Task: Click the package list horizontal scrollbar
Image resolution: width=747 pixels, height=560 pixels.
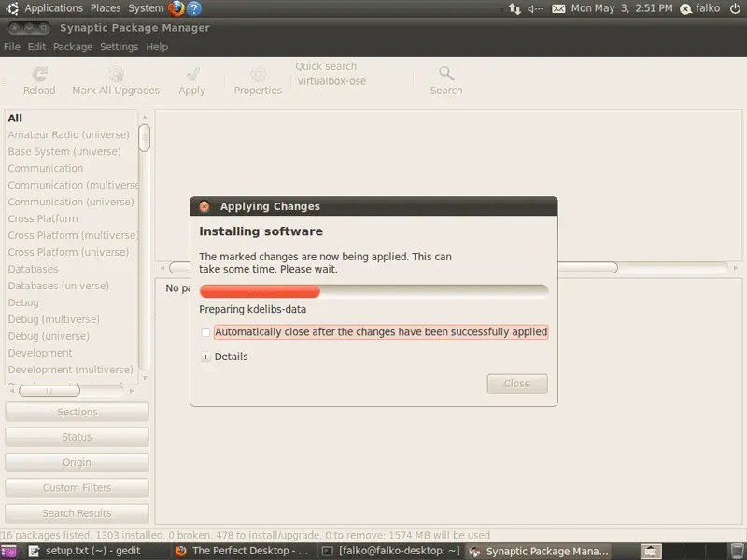Action: (393, 268)
